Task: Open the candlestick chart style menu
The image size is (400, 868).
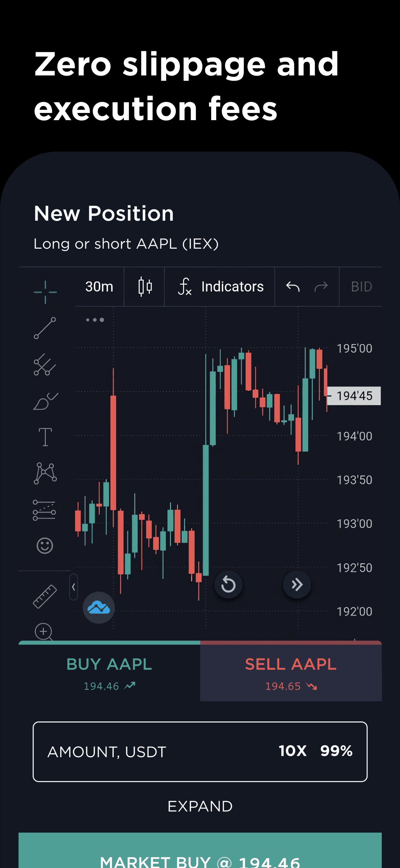Action: [145, 287]
